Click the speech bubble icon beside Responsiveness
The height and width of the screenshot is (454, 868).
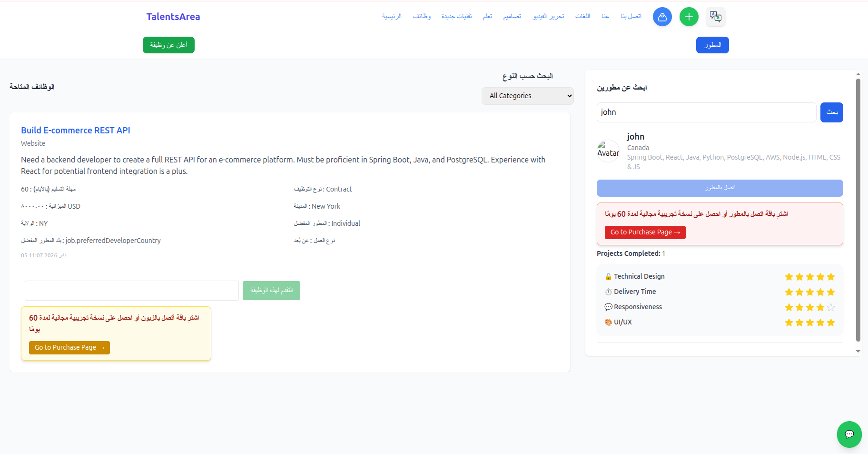(608, 307)
